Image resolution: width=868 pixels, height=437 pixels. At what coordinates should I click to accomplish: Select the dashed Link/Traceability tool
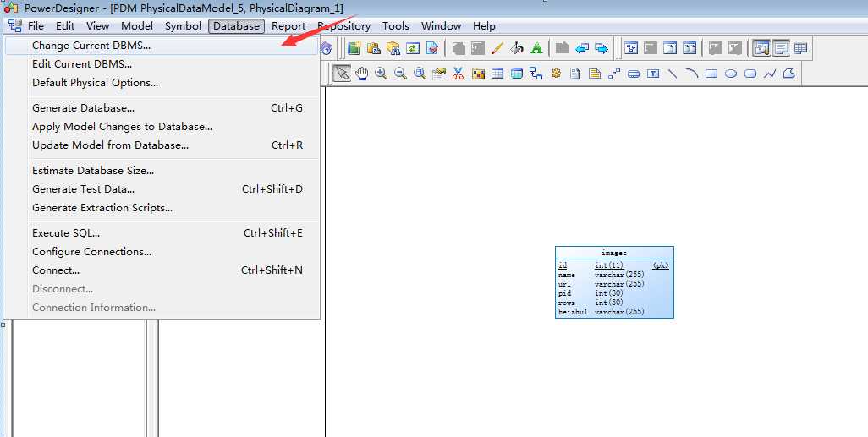click(x=614, y=73)
